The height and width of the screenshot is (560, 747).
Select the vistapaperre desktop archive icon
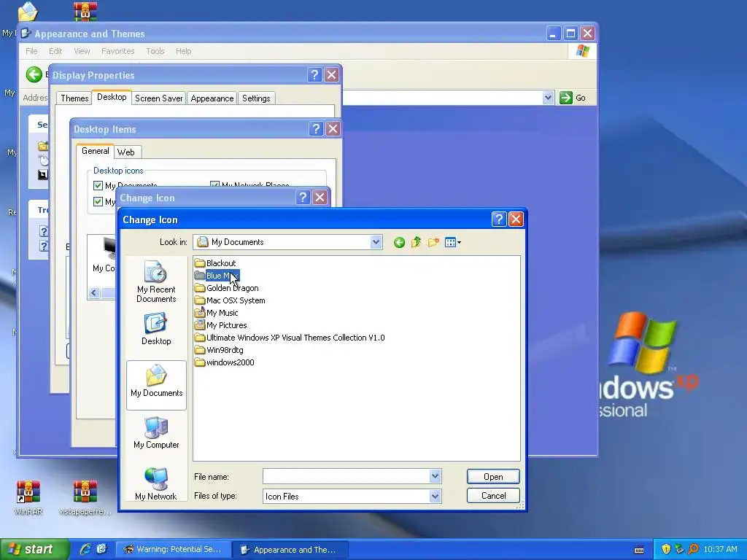[x=85, y=497]
